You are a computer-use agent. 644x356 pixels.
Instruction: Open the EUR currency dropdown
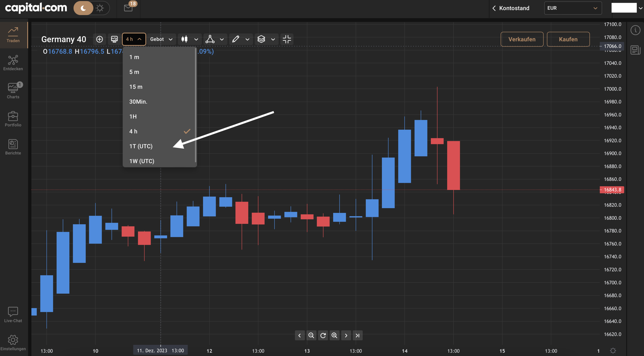573,8
